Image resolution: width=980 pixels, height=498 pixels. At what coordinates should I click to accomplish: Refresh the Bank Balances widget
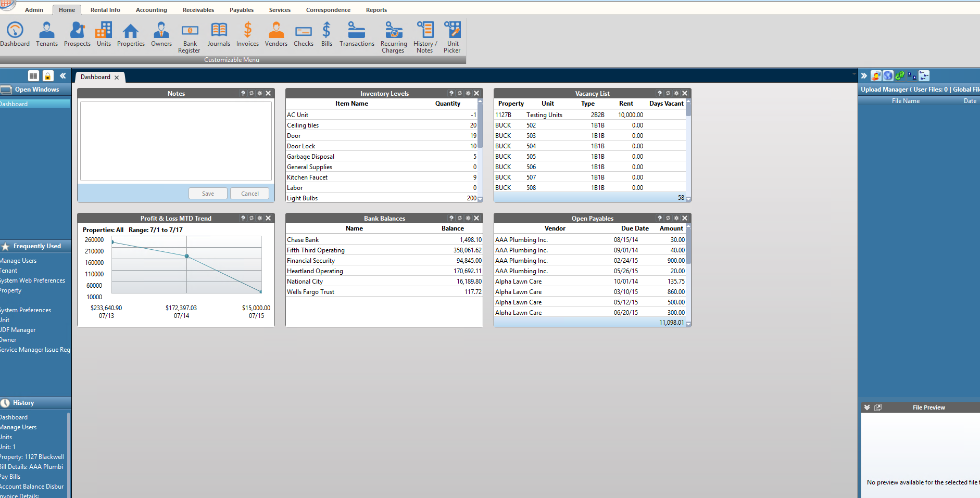[460, 218]
